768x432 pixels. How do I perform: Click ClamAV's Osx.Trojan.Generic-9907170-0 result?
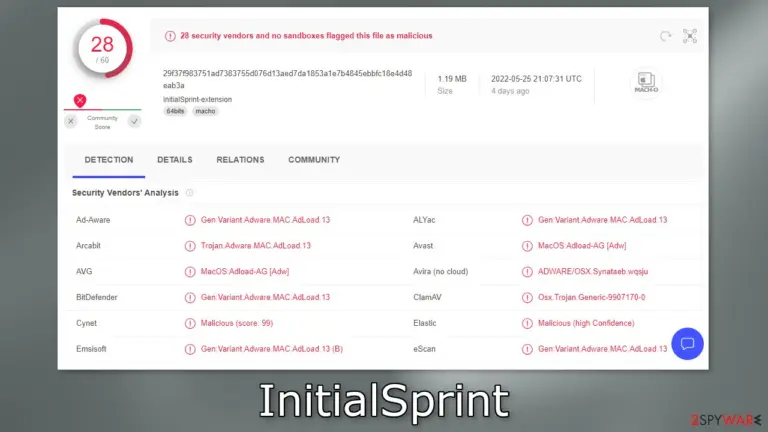coord(592,297)
